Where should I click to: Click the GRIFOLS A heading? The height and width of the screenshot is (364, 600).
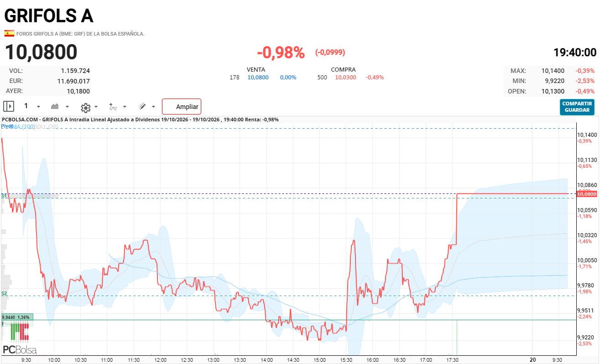click(x=49, y=16)
